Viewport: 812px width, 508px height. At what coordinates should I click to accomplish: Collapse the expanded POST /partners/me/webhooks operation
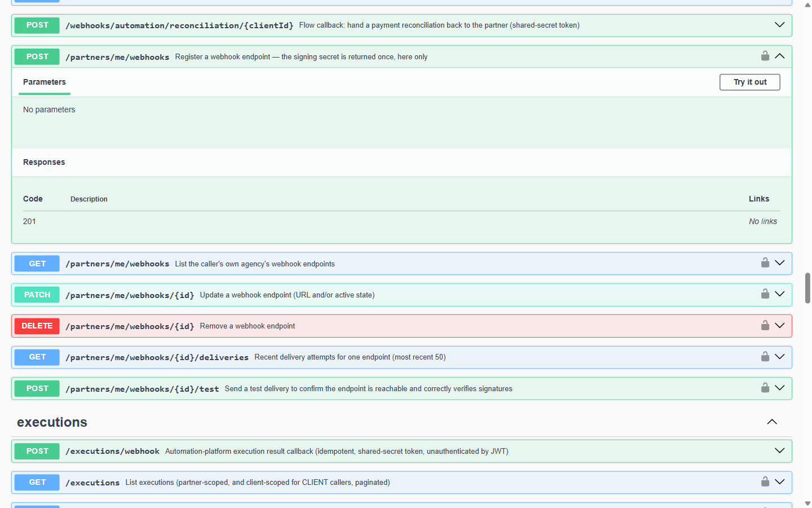point(780,56)
